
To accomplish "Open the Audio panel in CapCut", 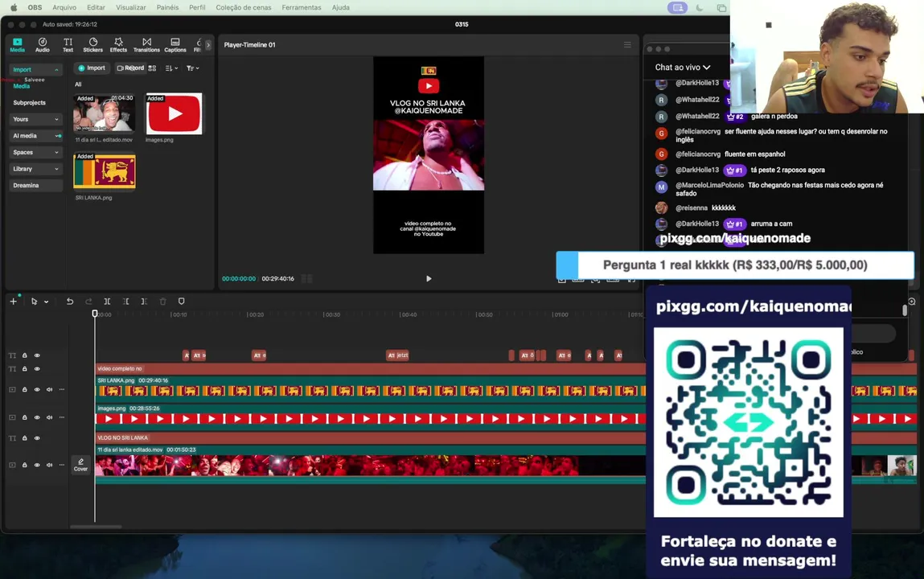I will (43, 45).
